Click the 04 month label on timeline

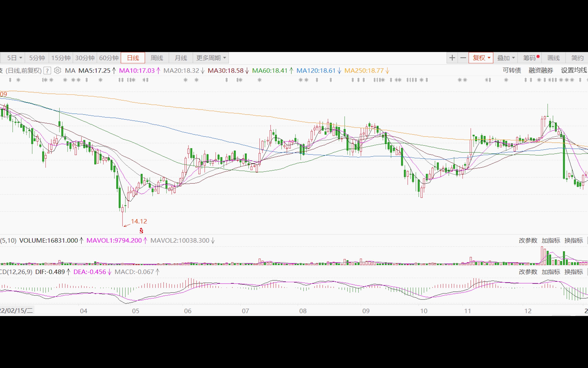point(84,311)
